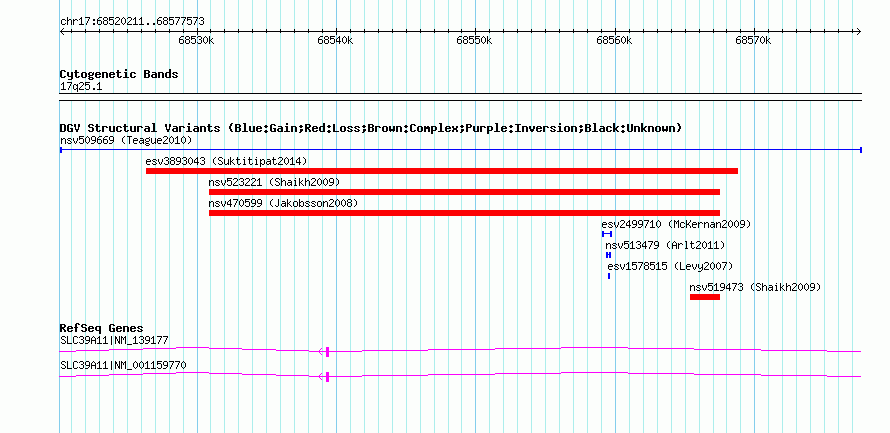Screen dimensions: 890x433
Task: Open nsv470599 (Jakobsson2008) label
Action: pos(283,203)
